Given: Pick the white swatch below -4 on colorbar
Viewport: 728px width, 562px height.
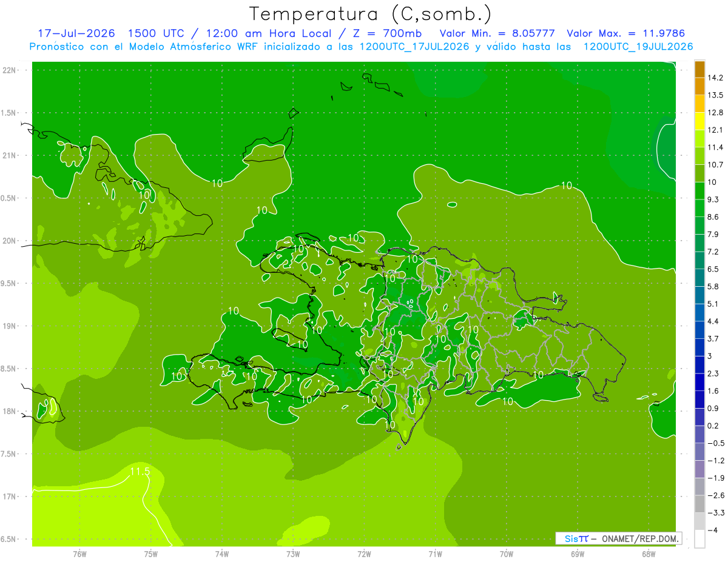Looking at the screenshot, I should (x=699, y=538).
